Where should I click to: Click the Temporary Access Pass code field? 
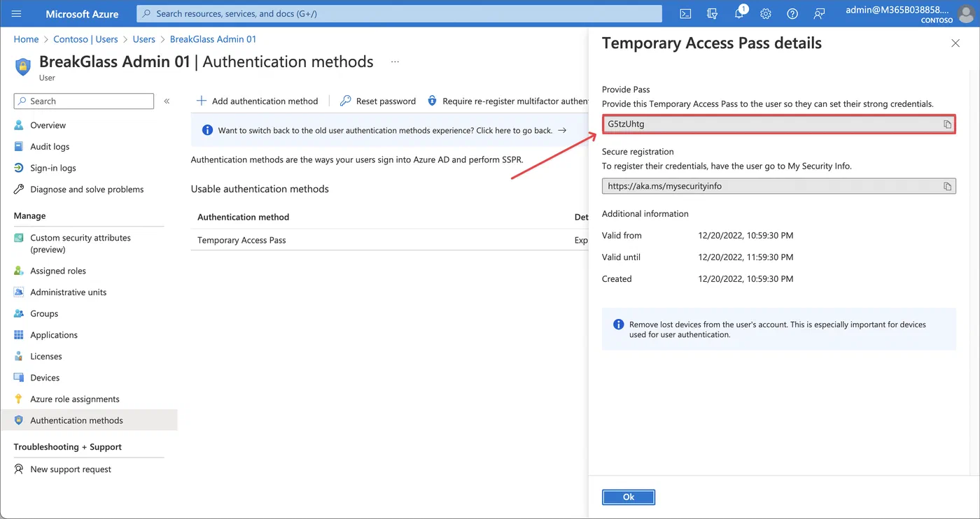click(x=779, y=125)
